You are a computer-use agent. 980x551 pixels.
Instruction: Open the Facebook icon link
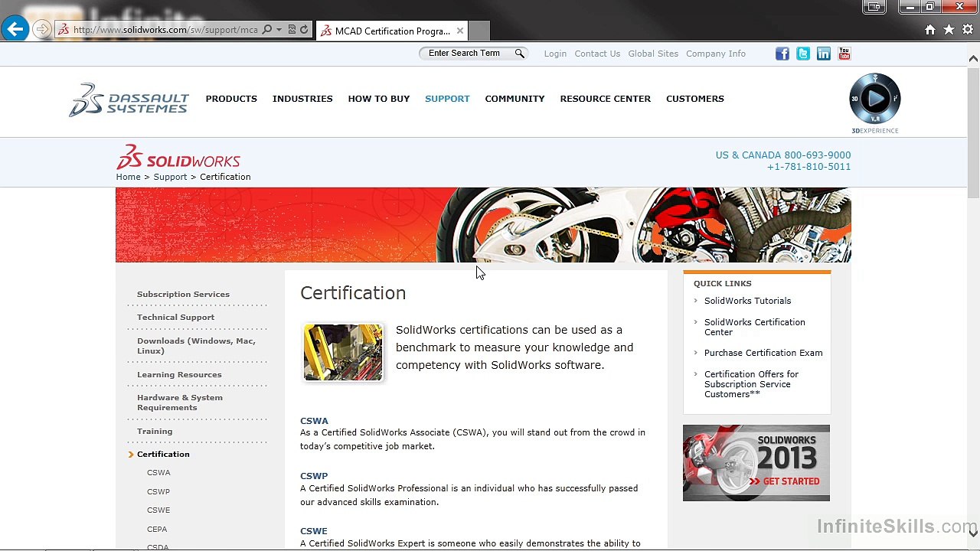pos(782,54)
